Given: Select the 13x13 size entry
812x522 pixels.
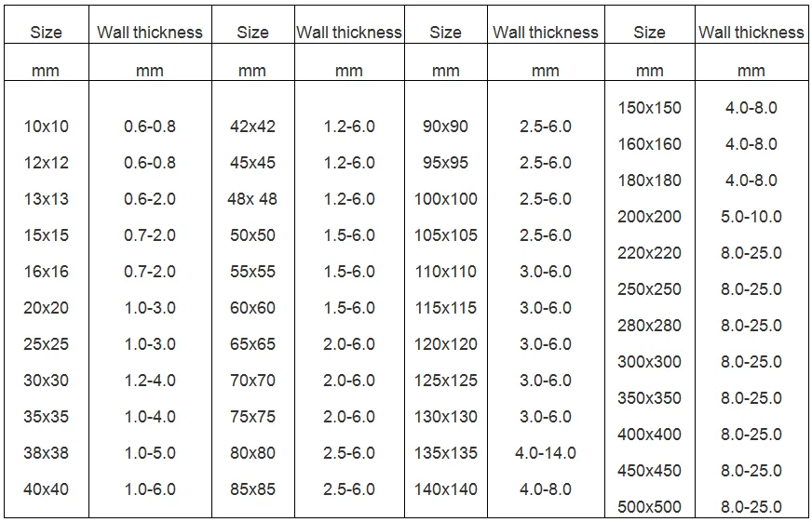Looking at the screenshot, I should pos(46,199).
